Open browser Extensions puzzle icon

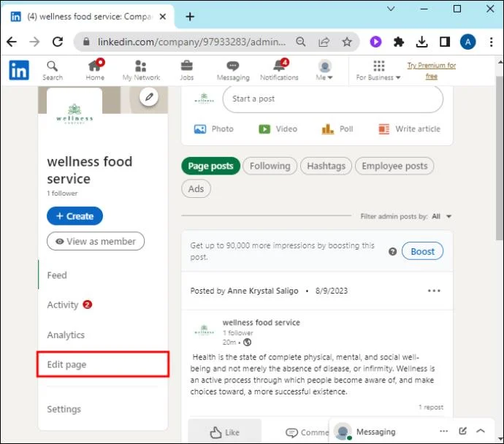[x=399, y=42]
